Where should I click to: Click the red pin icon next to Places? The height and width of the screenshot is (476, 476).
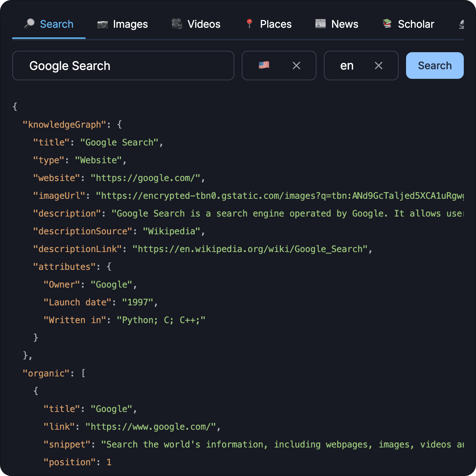click(x=249, y=24)
